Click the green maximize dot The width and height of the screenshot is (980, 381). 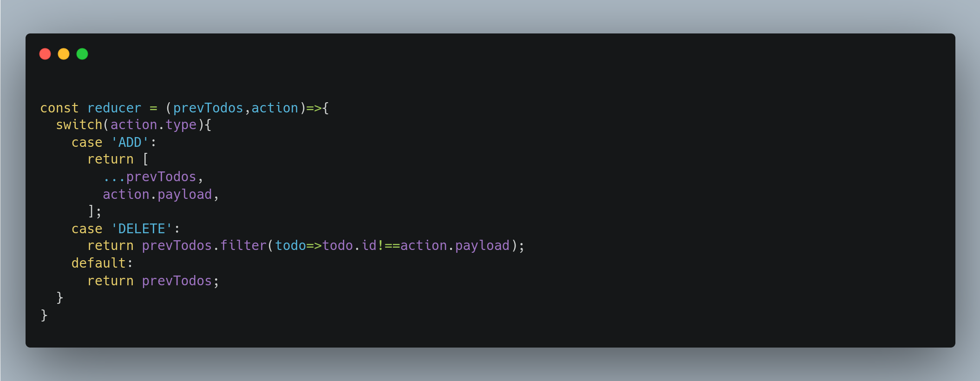click(82, 54)
